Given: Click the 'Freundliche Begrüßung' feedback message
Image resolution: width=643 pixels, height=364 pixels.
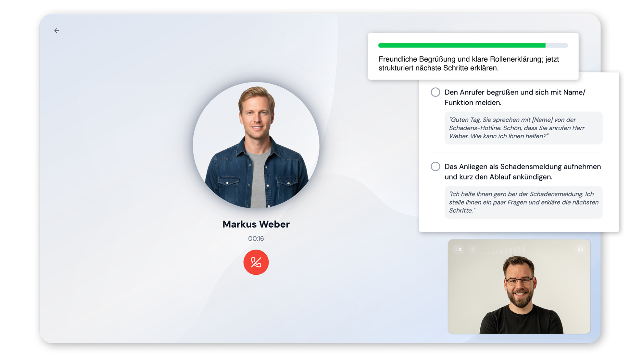Looking at the screenshot, I should click(469, 64).
